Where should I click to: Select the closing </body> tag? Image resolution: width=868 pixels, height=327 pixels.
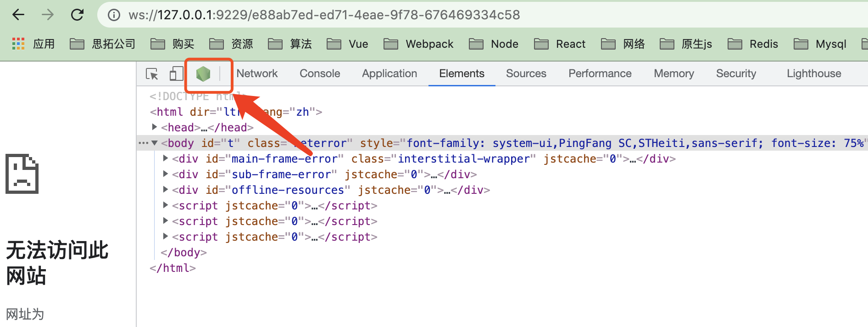point(184,252)
